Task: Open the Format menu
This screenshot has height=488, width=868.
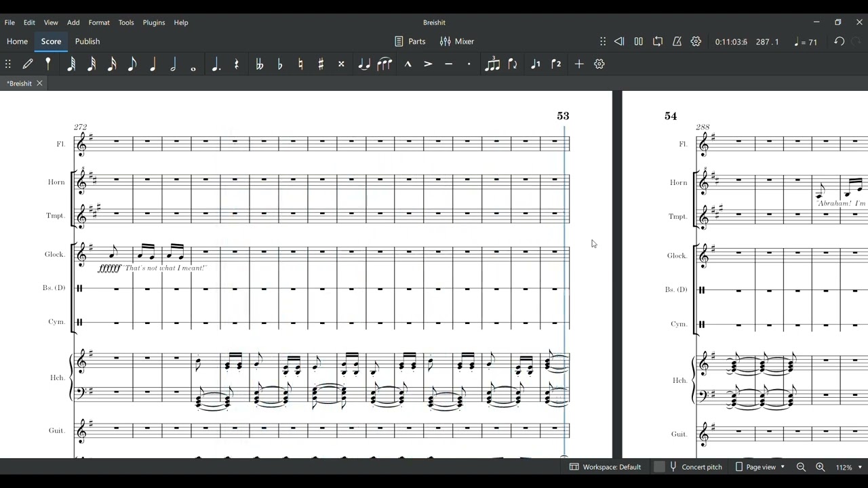Action: pyautogui.click(x=99, y=22)
